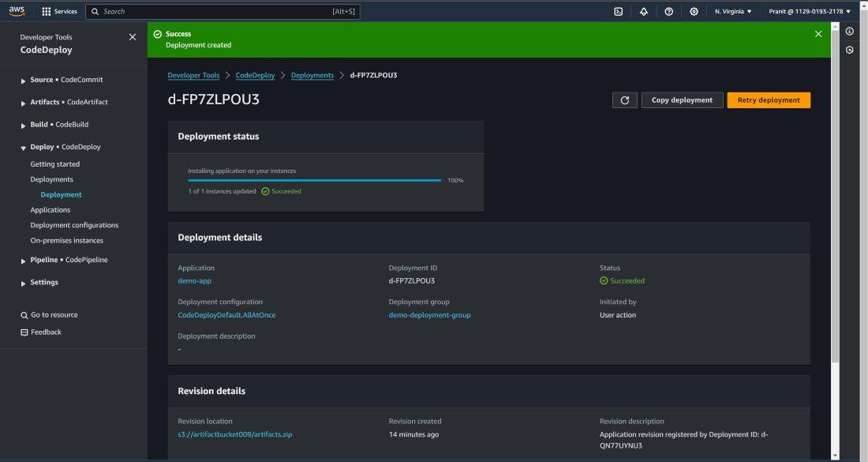This screenshot has width=868, height=462.
Task: Click the Deployments breadcrumb link
Action: [x=312, y=75]
